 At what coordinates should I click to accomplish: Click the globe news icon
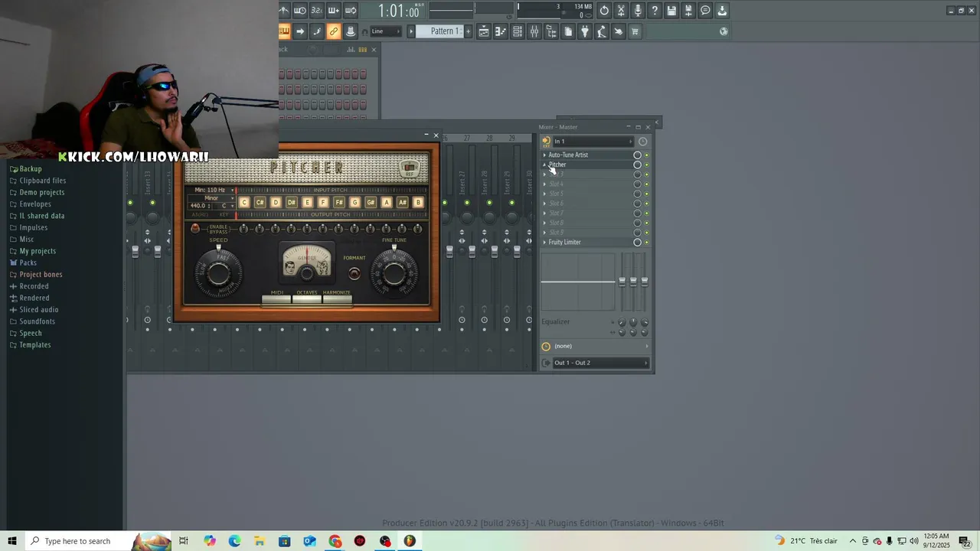tap(724, 31)
